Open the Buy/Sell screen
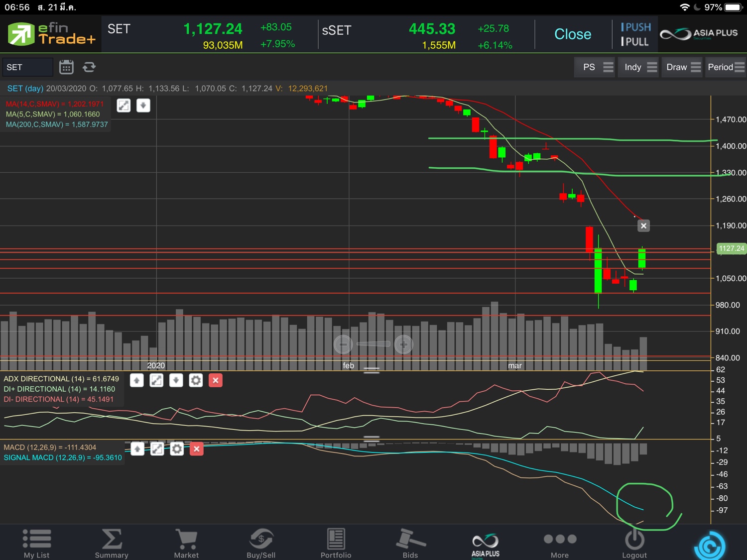 click(261, 544)
